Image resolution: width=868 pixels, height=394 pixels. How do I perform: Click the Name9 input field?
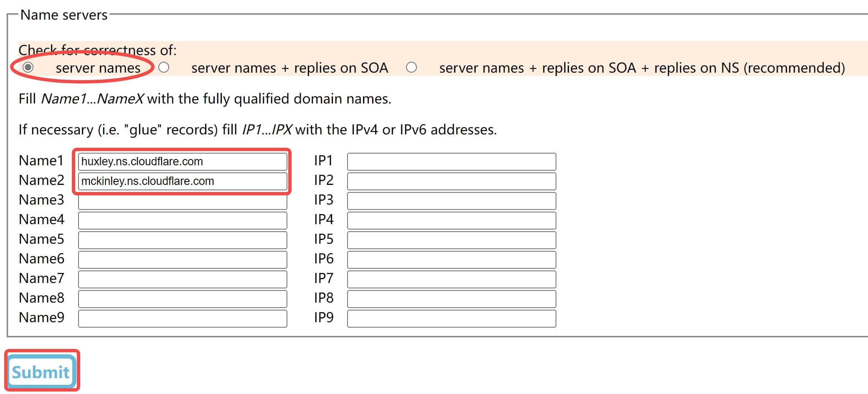tap(183, 318)
